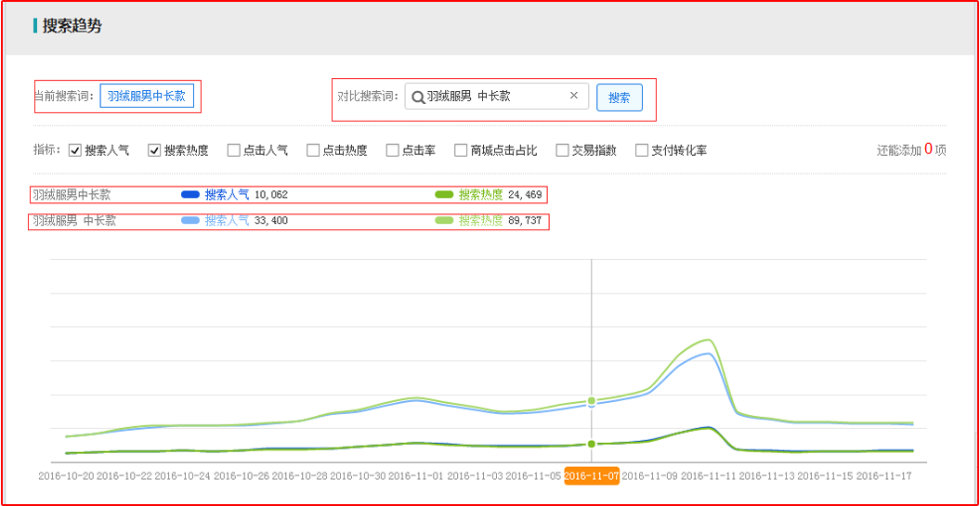The height and width of the screenshot is (506, 980).
Task: Click the upper green data point on chart
Action: (592, 400)
